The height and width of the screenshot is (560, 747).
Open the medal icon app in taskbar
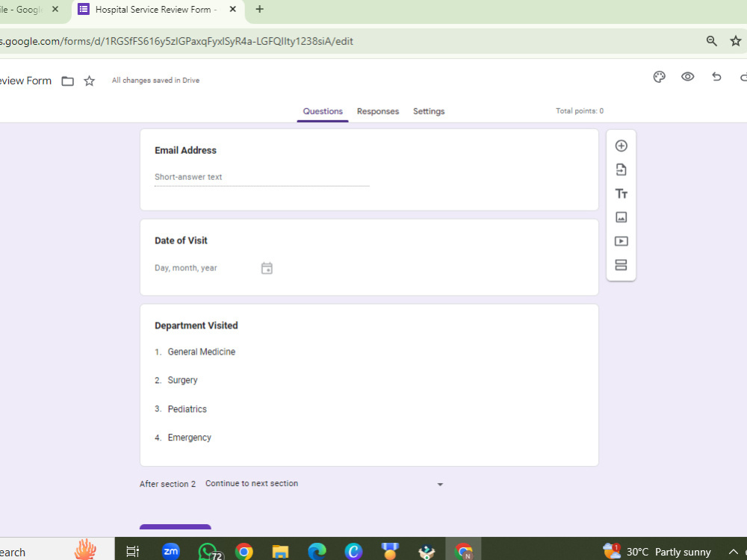tap(390, 552)
